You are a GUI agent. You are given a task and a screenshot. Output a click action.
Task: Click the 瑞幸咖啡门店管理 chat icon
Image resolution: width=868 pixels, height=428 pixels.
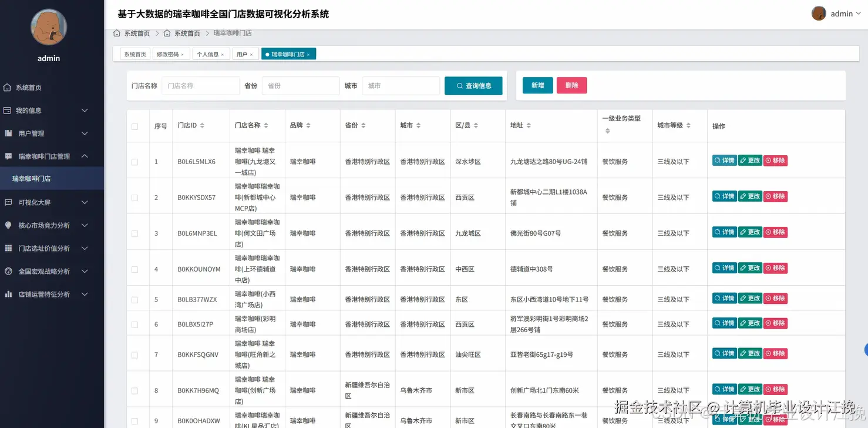(x=8, y=156)
